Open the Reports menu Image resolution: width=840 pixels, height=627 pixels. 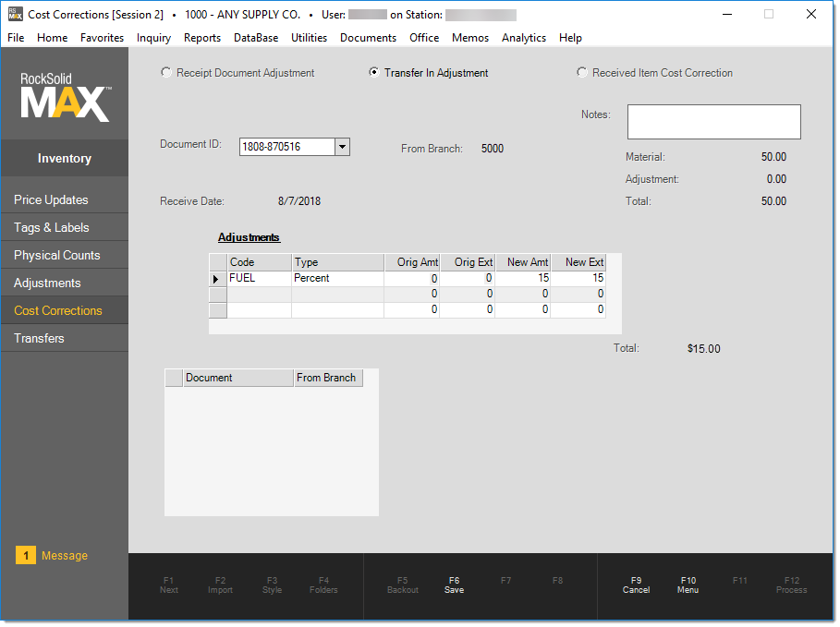[x=202, y=38]
